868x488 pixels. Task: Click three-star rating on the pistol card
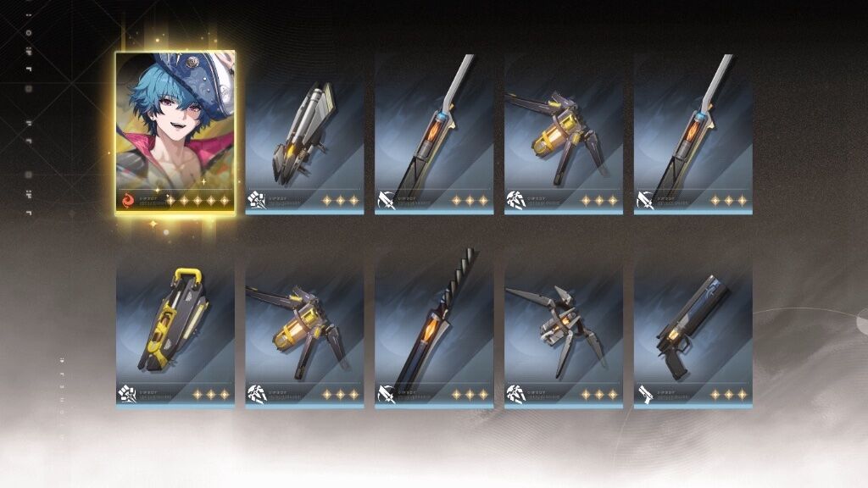728,395
